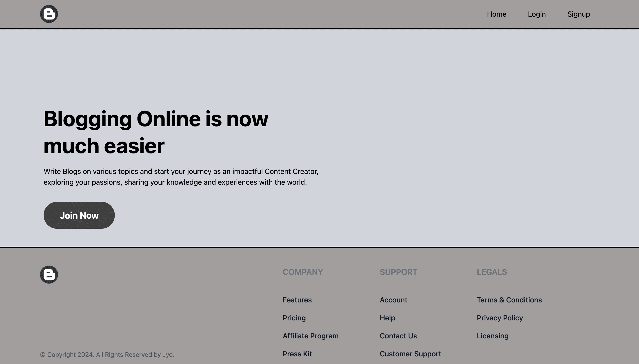Viewport: 639px width, 364px height.
Task: Open the Contact Us link
Action: (x=398, y=336)
